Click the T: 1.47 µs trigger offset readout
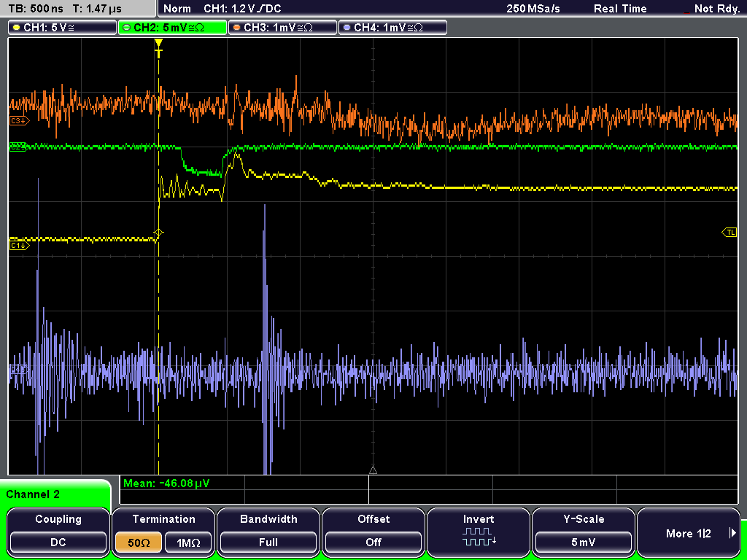Viewport: 747px width, 560px height. pyautogui.click(x=97, y=9)
